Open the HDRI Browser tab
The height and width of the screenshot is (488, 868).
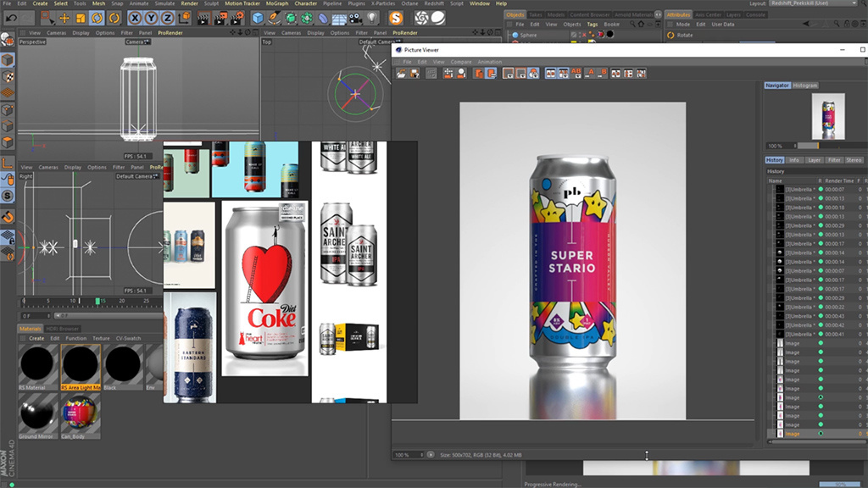(x=63, y=329)
